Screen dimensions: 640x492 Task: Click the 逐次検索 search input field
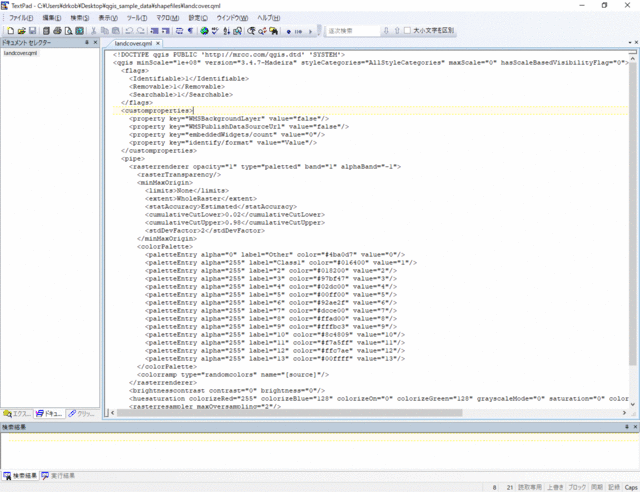click(353, 31)
